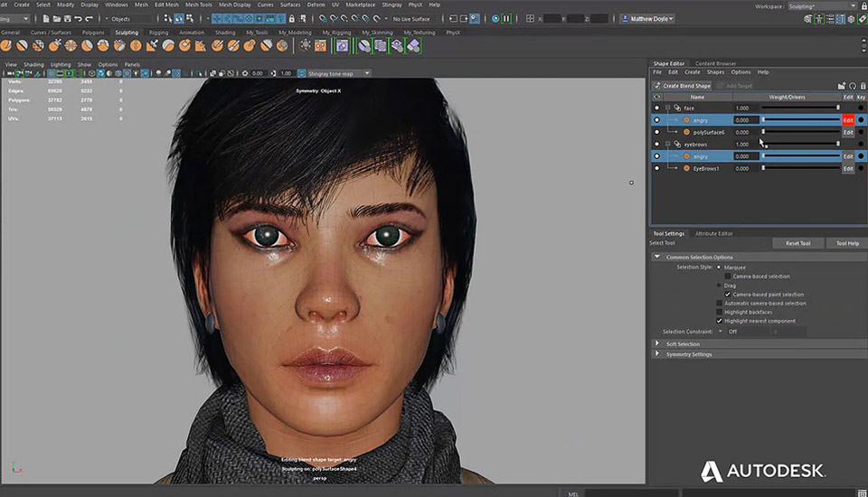Select the first sculpting brush on shelf
This screenshot has height=497, width=868.
click(x=6, y=45)
